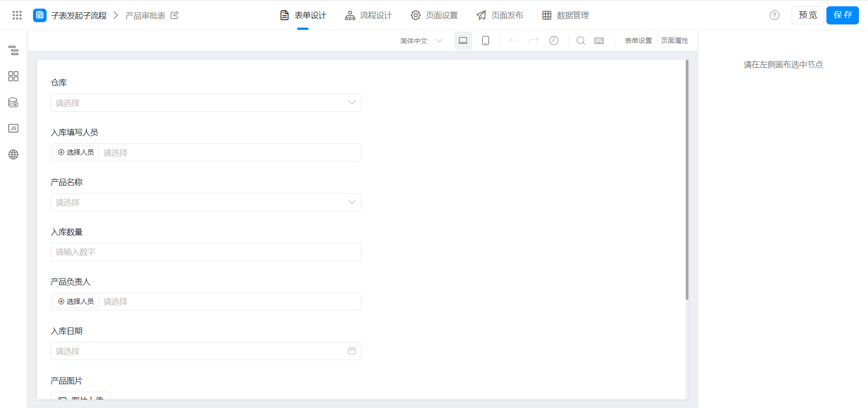
Task: Open the globe multilingual sidebar icon
Action: click(14, 155)
